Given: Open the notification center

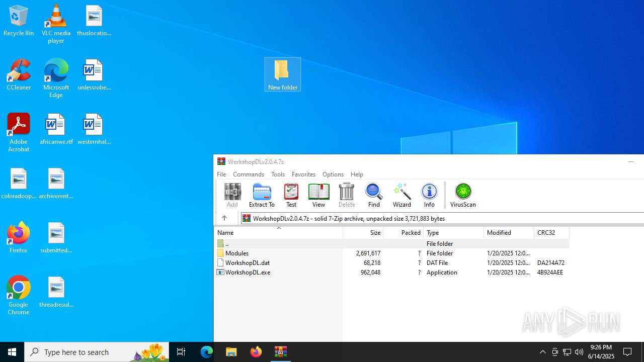Looking at the screenshot, I should [x=627, y=352].
